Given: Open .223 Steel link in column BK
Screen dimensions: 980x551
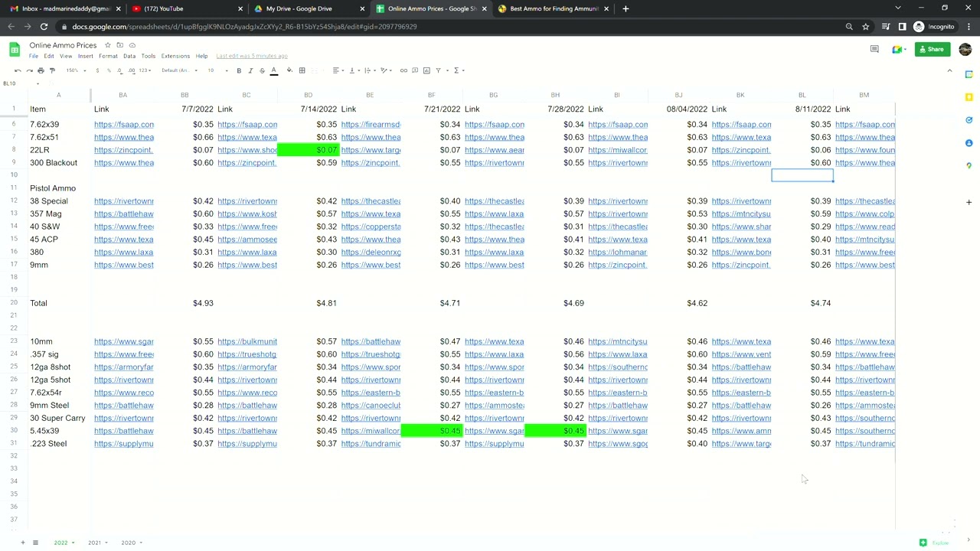Looking at the screenshot, I should (741, 444).
